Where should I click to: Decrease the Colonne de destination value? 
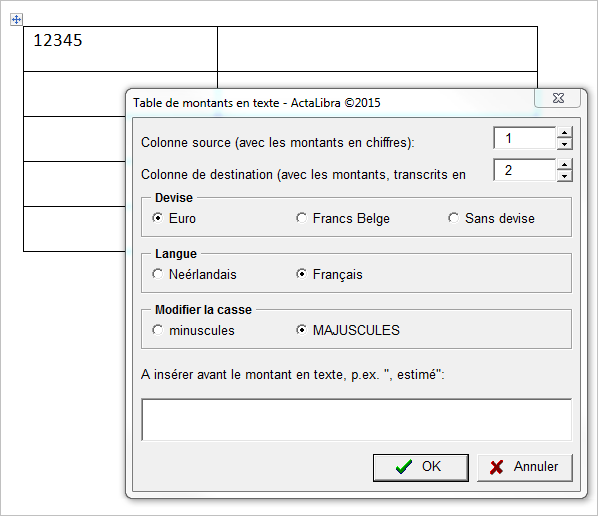click(x=564, y=176)
